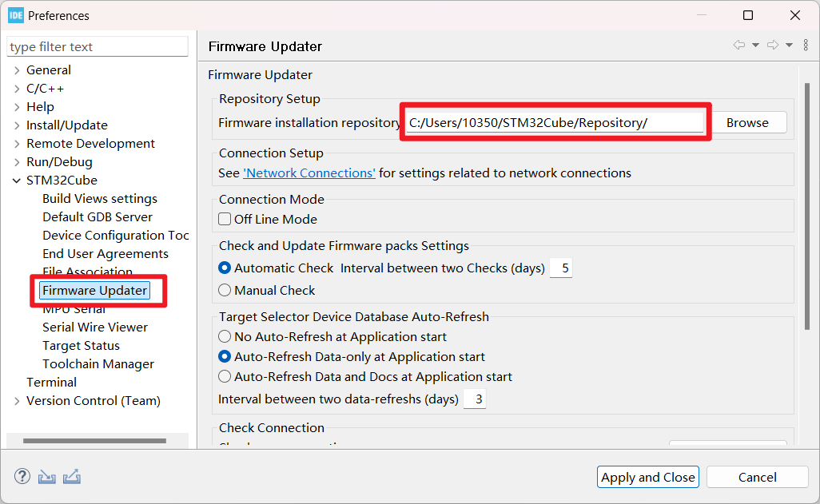Image resolution: width=820 pixels, height=504 pixels.
Task: Enable the Off Line Mode checkbox
Action: click(x=225, y=219)
